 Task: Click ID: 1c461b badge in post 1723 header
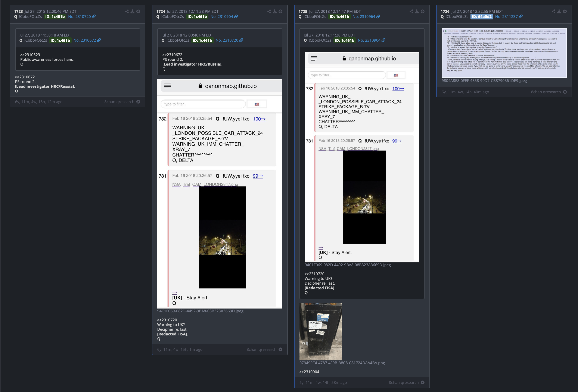[55, 17]
